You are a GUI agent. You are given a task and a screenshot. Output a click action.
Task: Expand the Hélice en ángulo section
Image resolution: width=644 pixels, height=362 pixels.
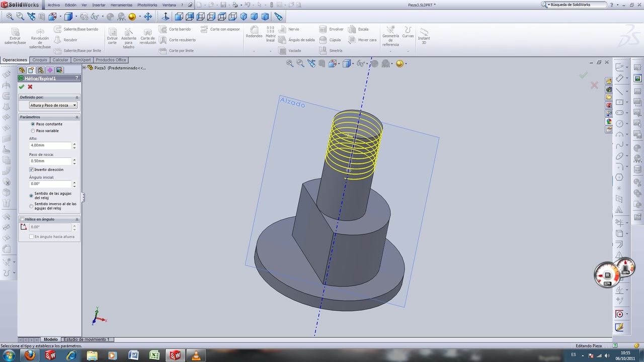[77, 219]
